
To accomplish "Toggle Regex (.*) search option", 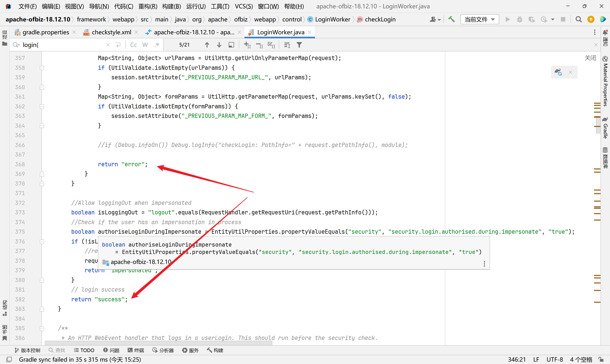I will pos(157,45).
